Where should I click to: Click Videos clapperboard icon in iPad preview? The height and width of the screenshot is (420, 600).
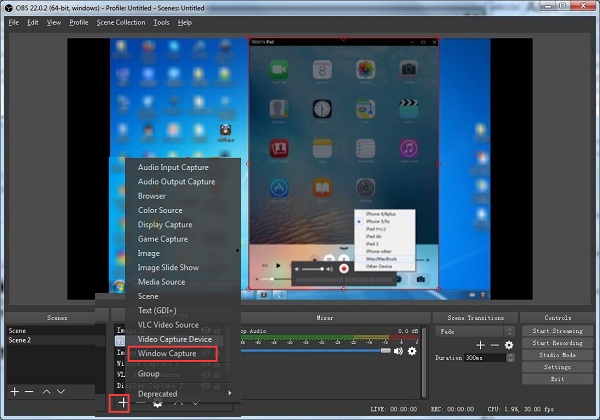pyautogui.click(x=409, y=109)
